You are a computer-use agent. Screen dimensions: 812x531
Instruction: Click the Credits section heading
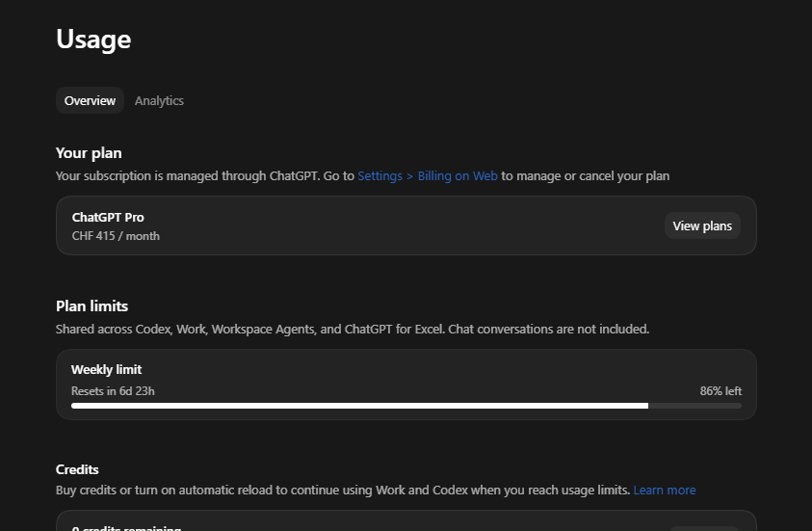coord(77,469)
